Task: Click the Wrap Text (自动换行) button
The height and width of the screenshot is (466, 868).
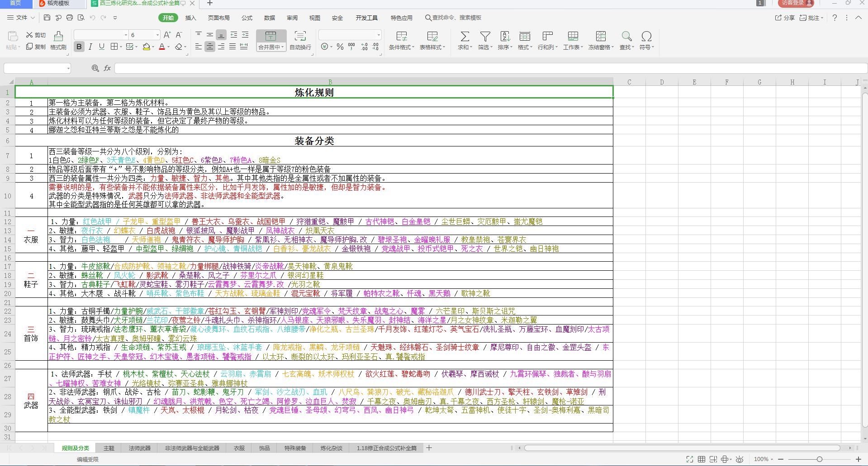Action: (x=300, y=40)
